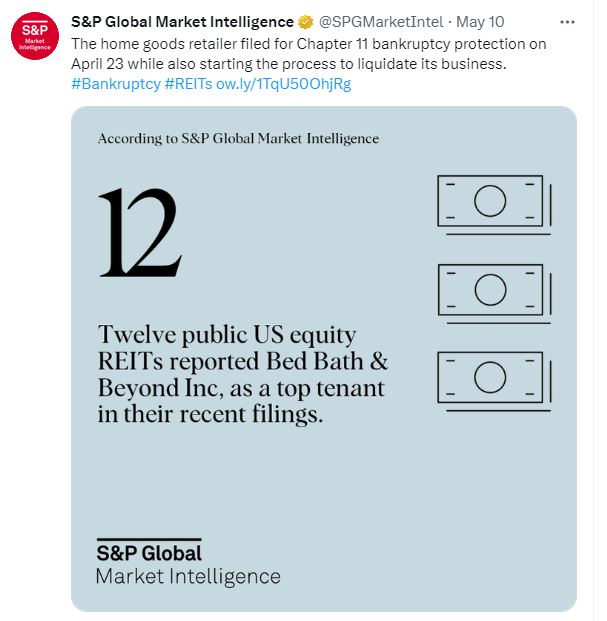Viewport: 607px width, 621px height.
Task: Open the @SPGMarketIntel handle link
Action: (382, 22)
